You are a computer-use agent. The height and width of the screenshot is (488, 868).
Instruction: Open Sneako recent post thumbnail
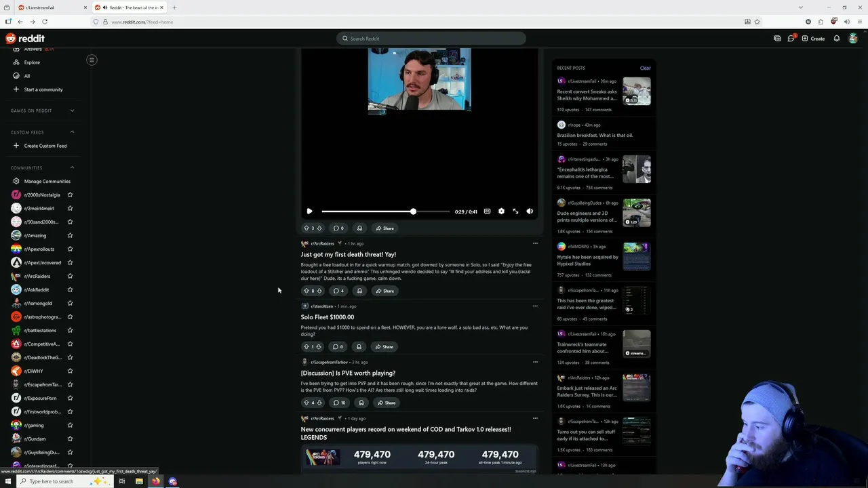click(x=637, y=91)
